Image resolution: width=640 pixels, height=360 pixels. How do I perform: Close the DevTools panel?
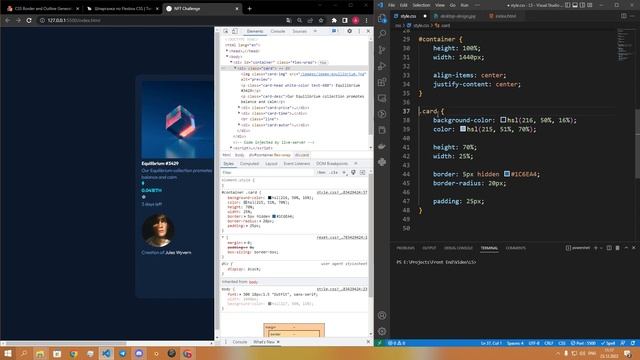click(x=368, y=31)
